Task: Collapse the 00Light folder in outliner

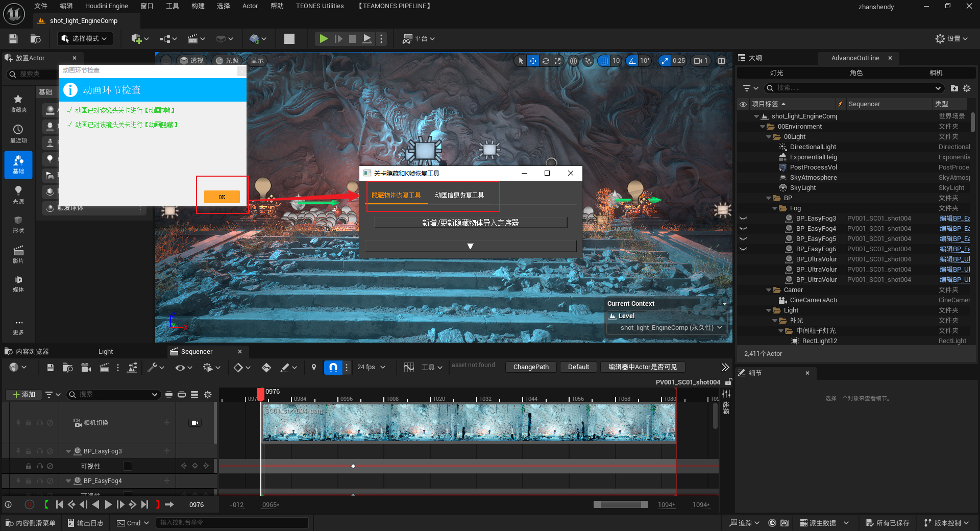Action: coord(769,137)
